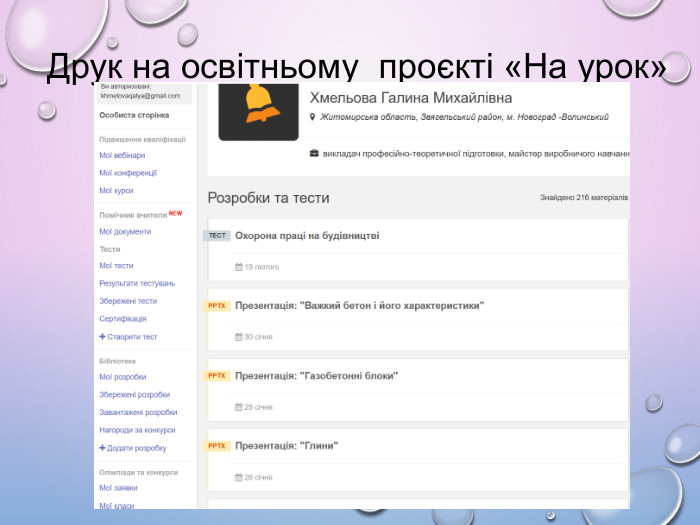Click the authorized email address text
700x525 pixels.
[141, 96]
